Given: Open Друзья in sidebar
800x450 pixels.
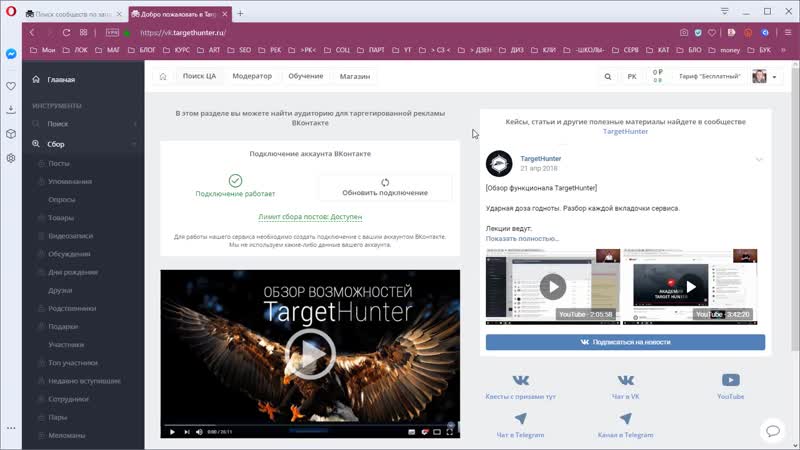Looking at the screenshot, I should point(60,290).
